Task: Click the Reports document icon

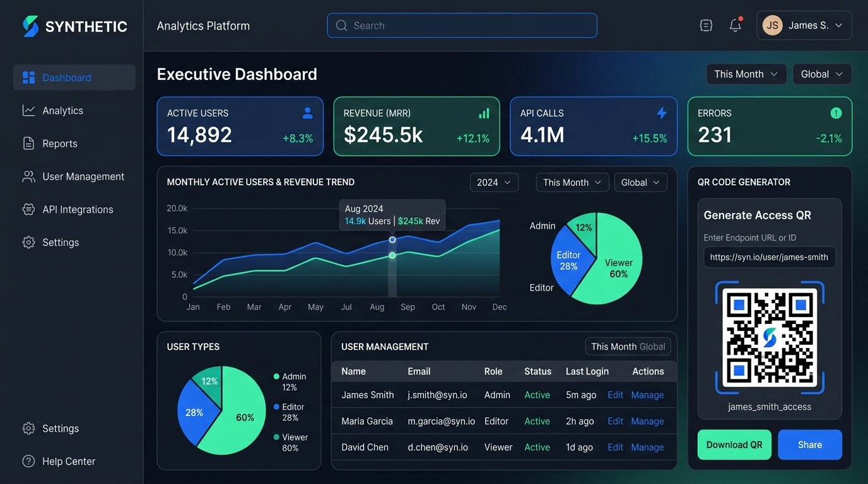Action: click(x=28, y=144)
